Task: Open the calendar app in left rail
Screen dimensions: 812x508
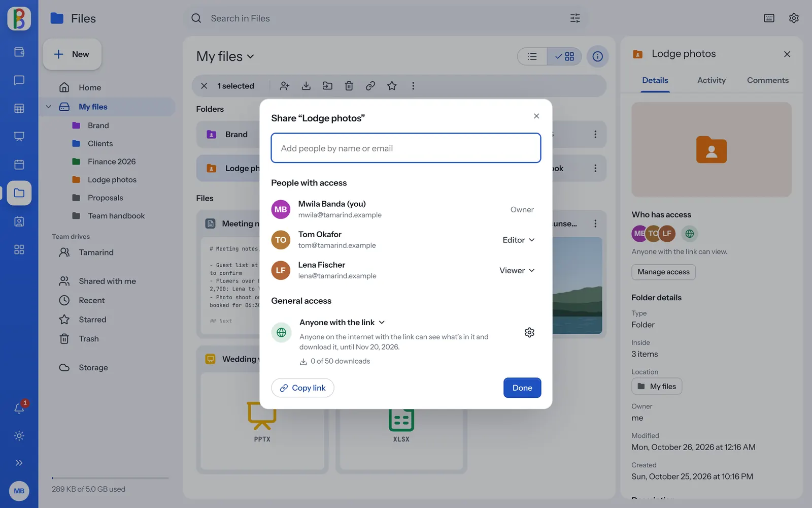Action: click(x=19, y=165)
